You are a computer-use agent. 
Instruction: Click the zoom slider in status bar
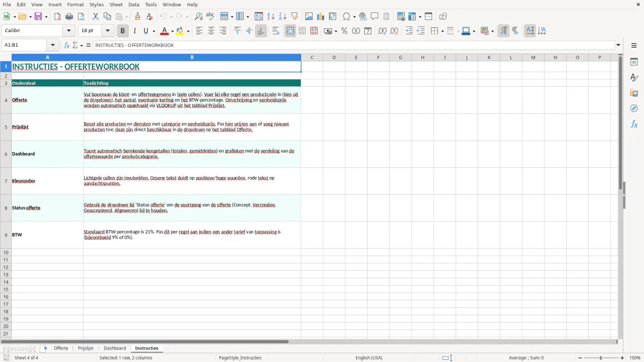point(601,358)
